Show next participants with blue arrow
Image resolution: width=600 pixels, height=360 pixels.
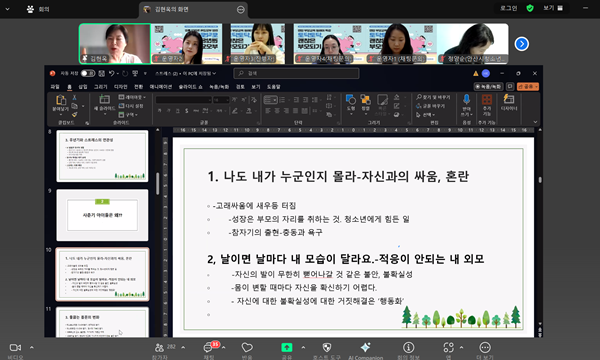[x=522, y=44]
